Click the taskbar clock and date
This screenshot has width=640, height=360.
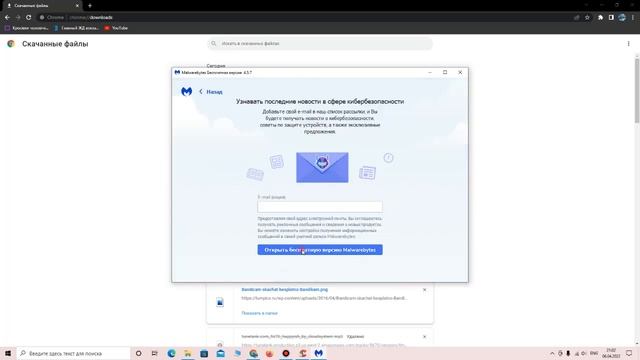click(611, 353)
